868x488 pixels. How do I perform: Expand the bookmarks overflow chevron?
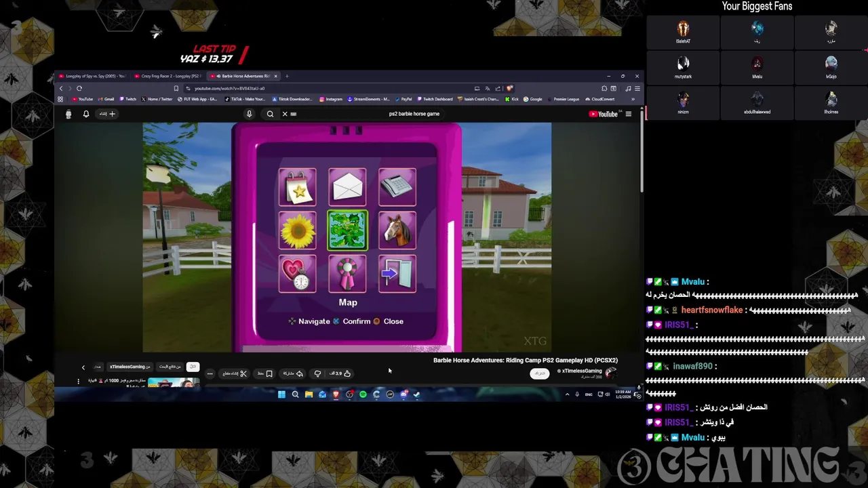[633, 99]
